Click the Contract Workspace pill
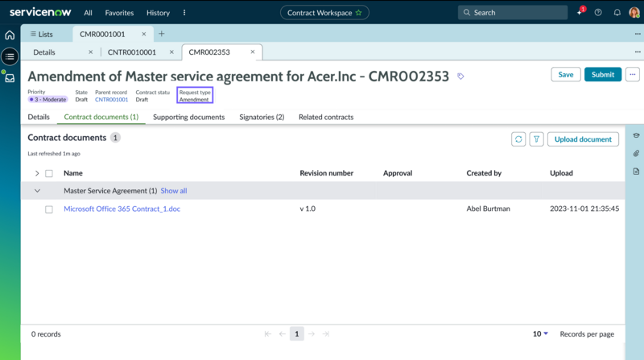 pos(324,13)
